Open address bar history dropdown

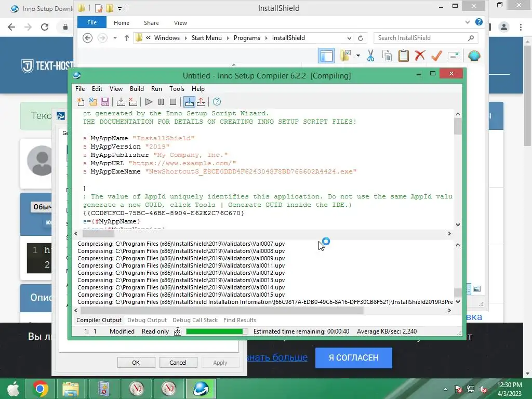[x=349, y=38]
